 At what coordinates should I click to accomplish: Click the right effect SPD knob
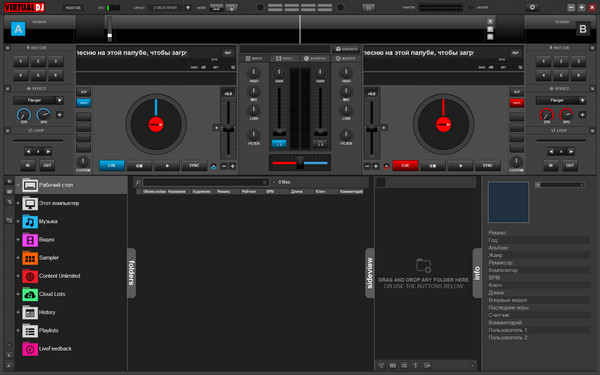(x=566, y=115)
